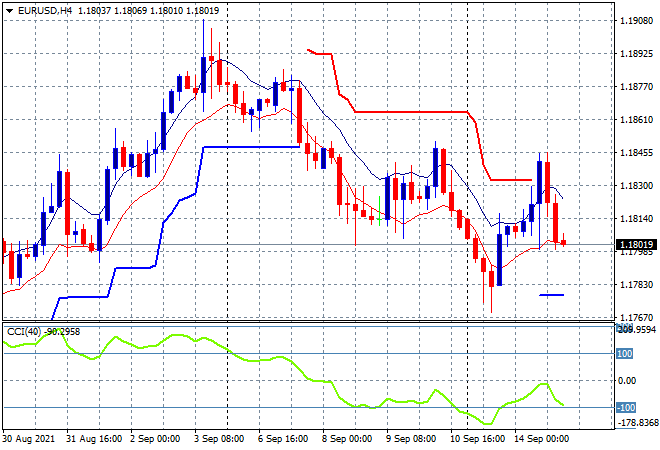Click the CCI 0.00 level label
The width and height of the screenshot is (660, 450).
pyautogui.click(x=627, y=381)
